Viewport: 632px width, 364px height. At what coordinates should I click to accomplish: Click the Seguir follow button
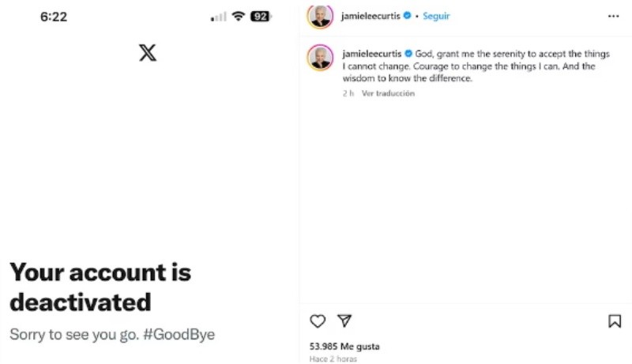pyautogui.click(x=436, y=16)
